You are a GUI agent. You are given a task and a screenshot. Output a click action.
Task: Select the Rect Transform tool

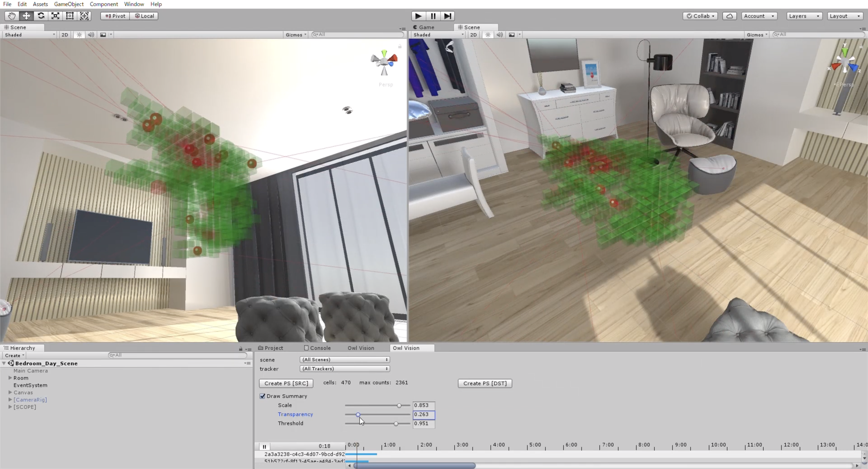(x=70, y=16)
